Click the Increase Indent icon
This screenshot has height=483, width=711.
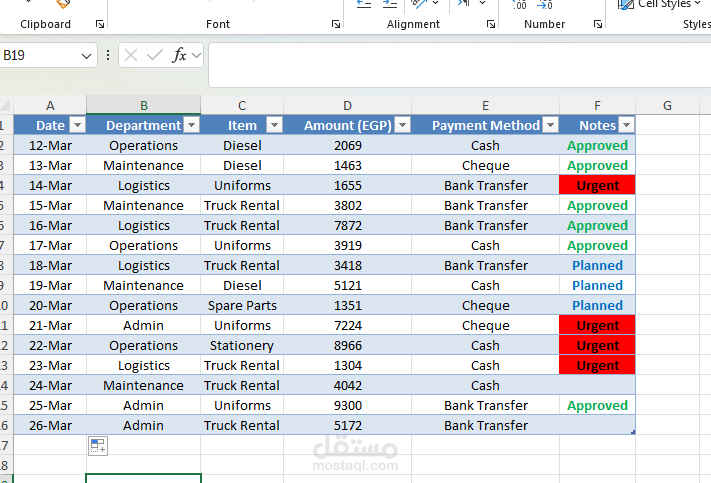(390, 4)
